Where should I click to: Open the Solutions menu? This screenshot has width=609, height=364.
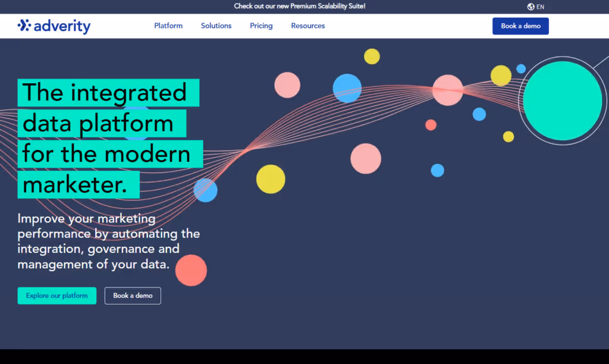[x=216, y=26]
